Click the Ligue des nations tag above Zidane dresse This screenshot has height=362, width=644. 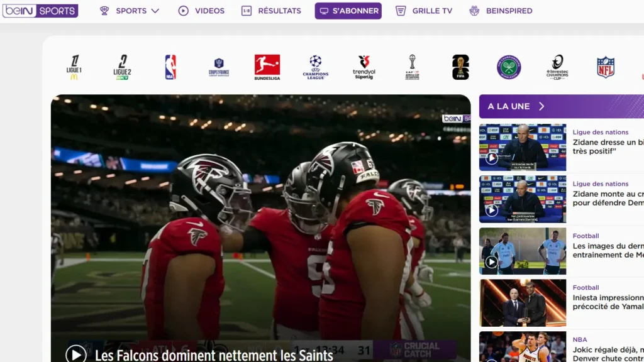601,132
